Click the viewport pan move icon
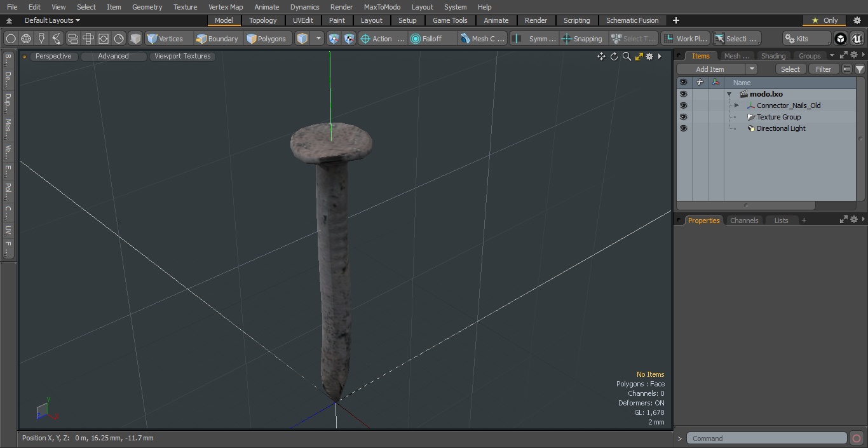 601,57
